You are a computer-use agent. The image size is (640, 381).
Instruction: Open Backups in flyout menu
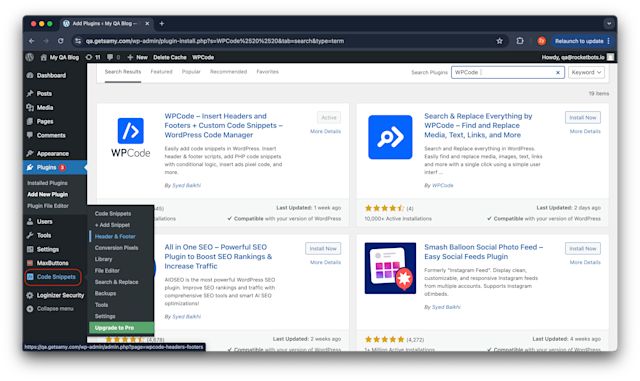[105, 294]
